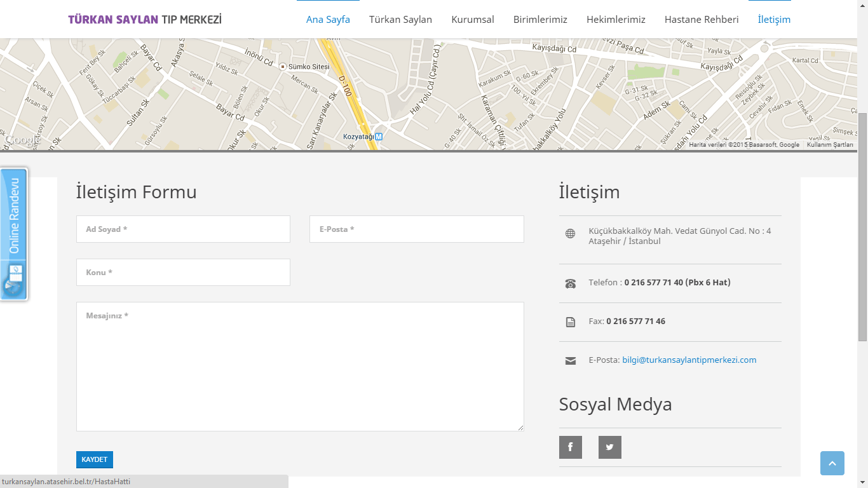Open the Türkan Saylan menu item
The image size is (868, 488).
pos(400,20)
